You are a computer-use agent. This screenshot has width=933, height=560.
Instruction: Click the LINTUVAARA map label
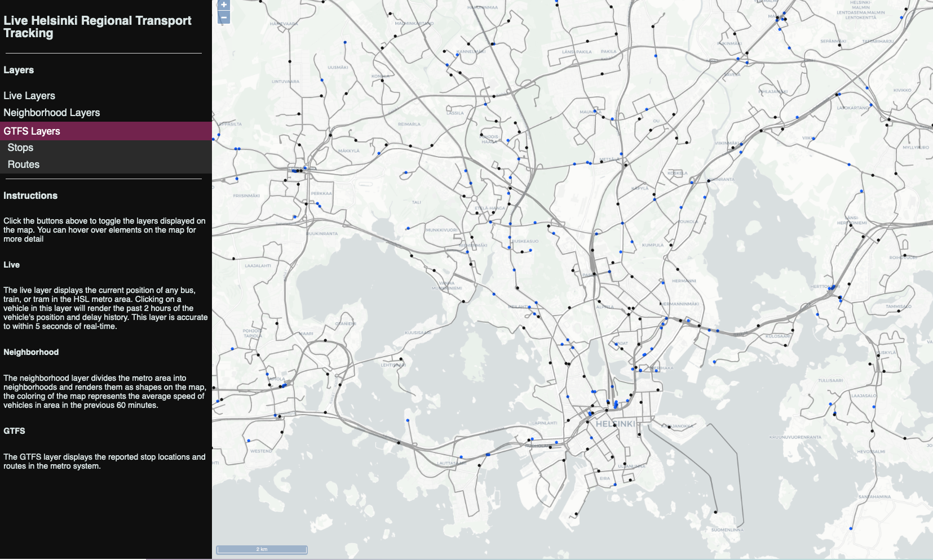click(285, 82)
